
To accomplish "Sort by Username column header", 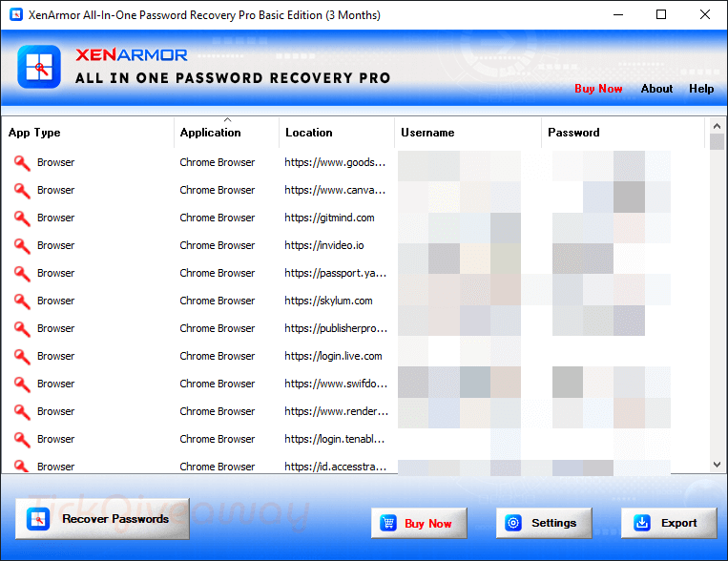I will click(x=468, y=133).
